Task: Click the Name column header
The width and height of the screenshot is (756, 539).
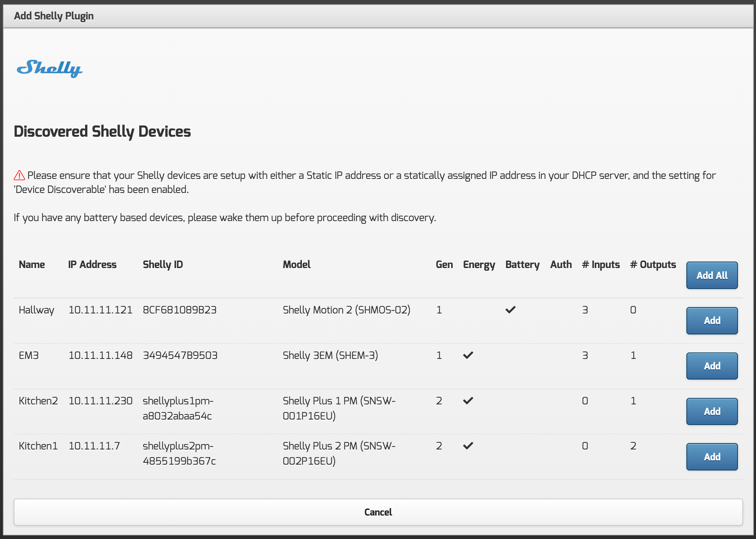Action: tap(32, 264)
